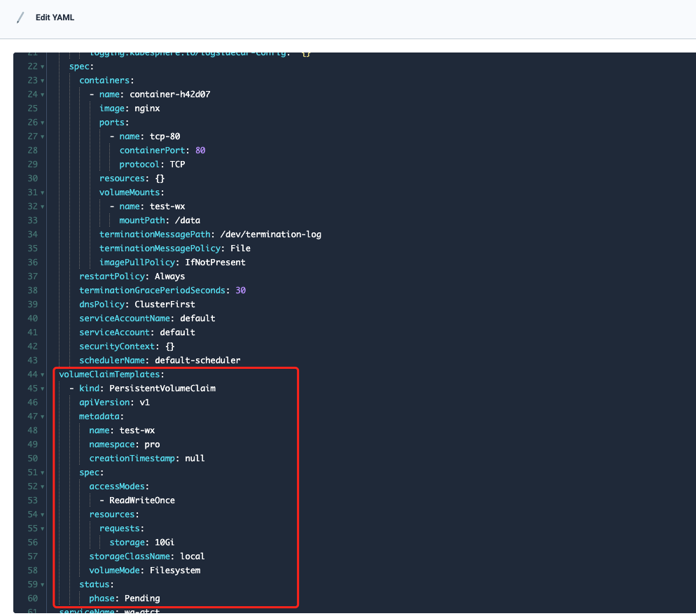
Task: Collapse the ports list on line 26
Action: click(x=41, y=122)
